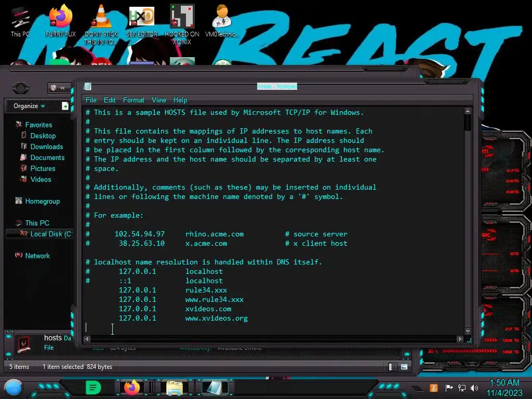
Task: Open Notepad Format menu
Action: coord(134,100)
